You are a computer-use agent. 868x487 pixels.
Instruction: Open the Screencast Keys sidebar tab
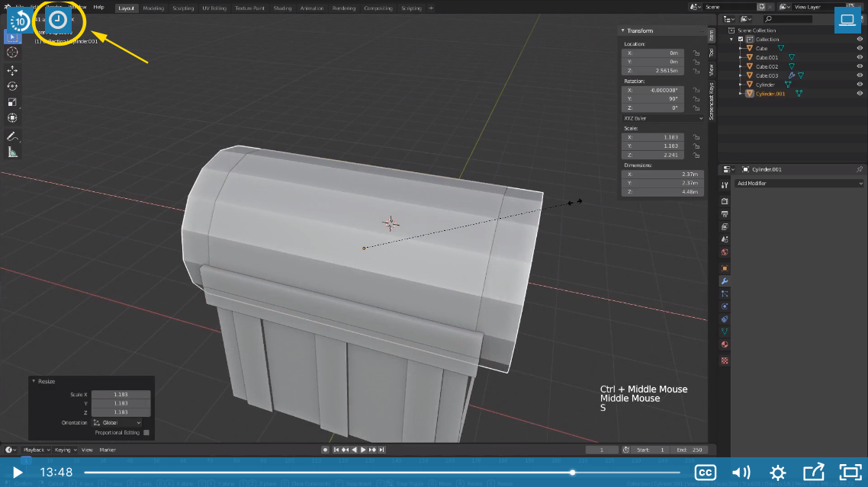(x=712, y=101)
